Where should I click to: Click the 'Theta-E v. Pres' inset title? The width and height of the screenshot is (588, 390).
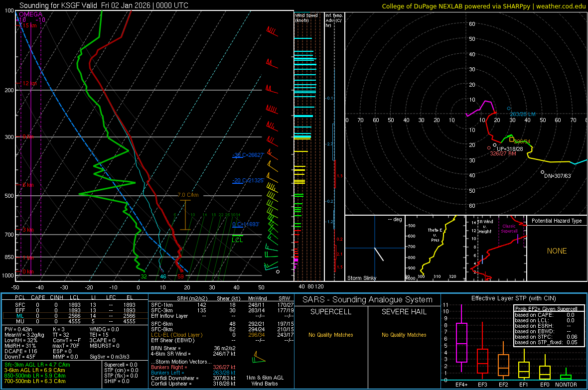click(435, 235)
